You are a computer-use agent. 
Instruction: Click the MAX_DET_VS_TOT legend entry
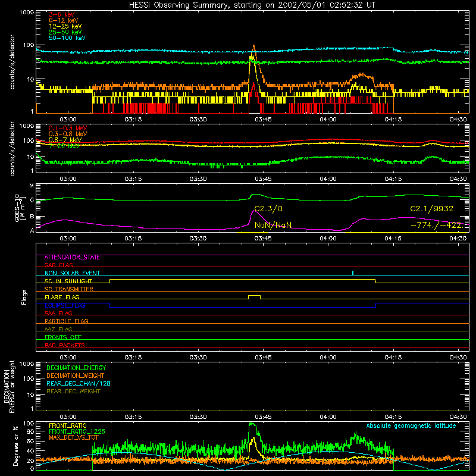(x=74, y=437)
